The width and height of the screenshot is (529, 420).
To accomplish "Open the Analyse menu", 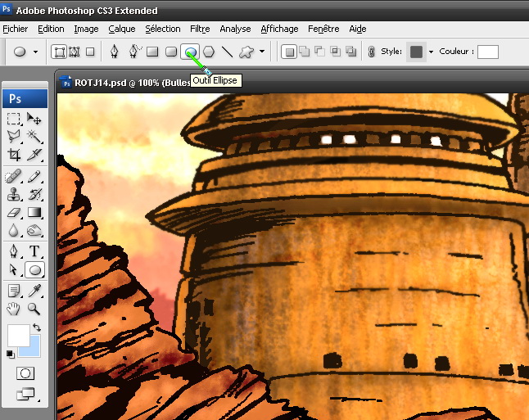I will point(235,29).
